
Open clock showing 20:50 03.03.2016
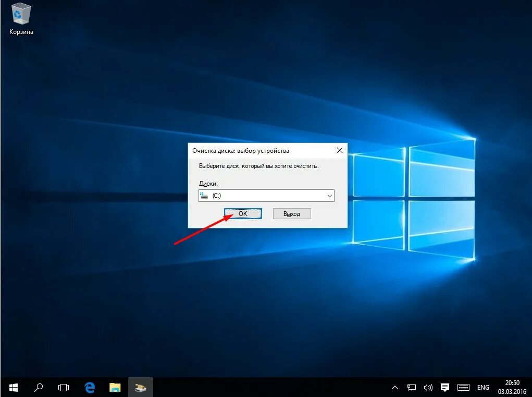click(512, 387)
